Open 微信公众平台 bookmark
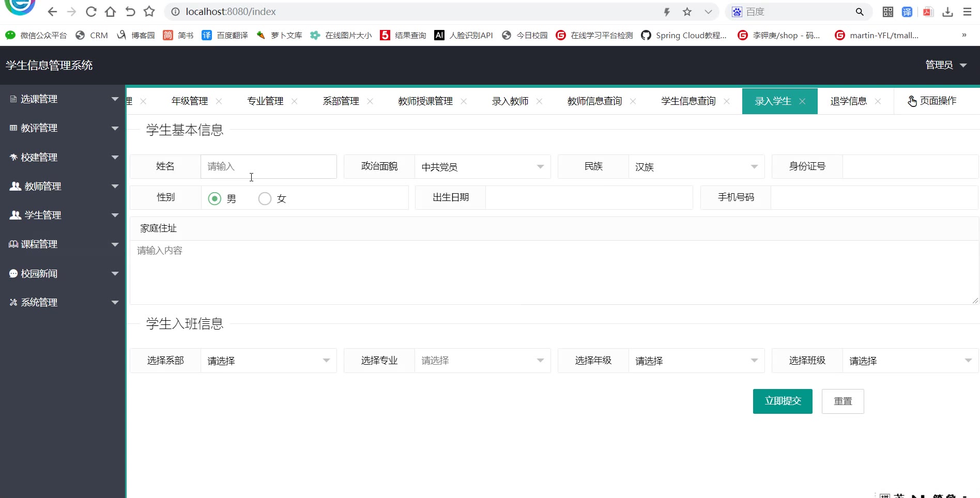The width and height of the screenshot is (980, 498). pos(36,35)
